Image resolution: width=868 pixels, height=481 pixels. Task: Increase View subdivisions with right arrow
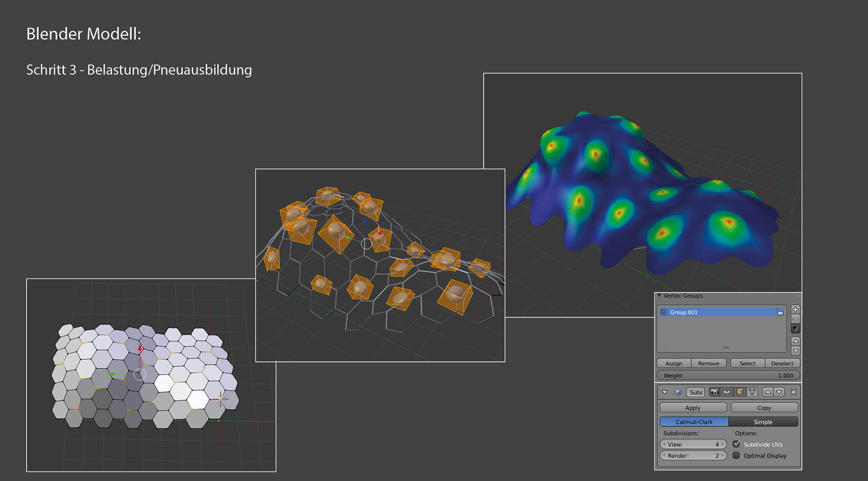click(x=723, y=444)
